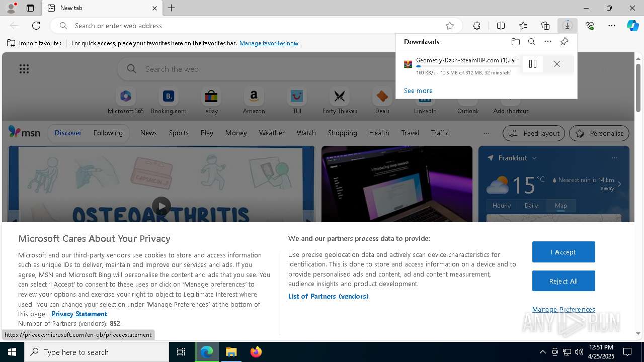This screenshot has width=644, height=362.
Task: Open eBay shortcut
Action: coord(211,101)
